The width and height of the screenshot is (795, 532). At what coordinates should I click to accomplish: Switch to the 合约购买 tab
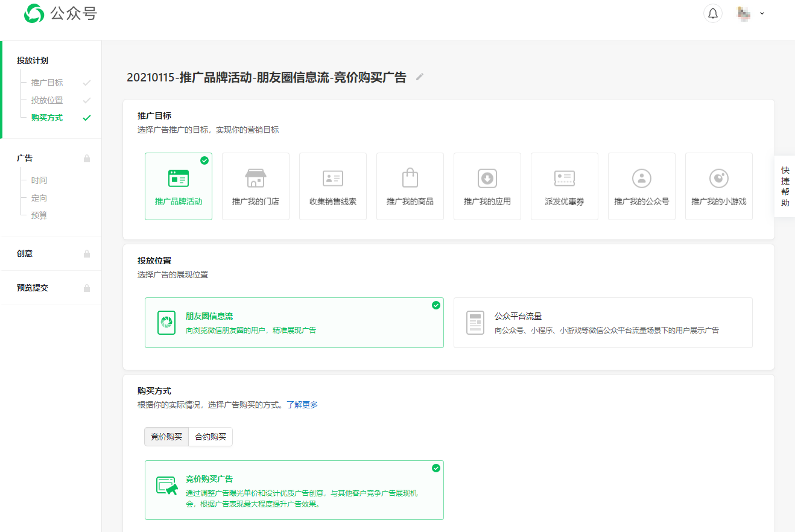point(211,437)
